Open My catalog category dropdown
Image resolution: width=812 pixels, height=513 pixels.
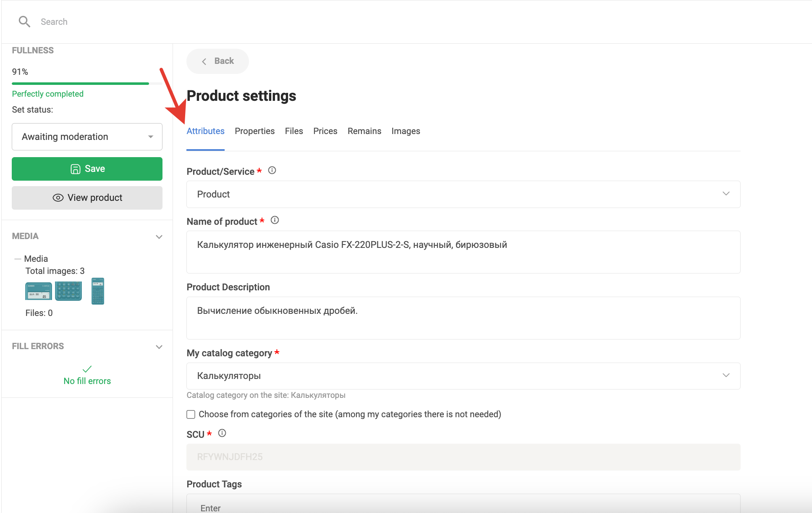463,376
